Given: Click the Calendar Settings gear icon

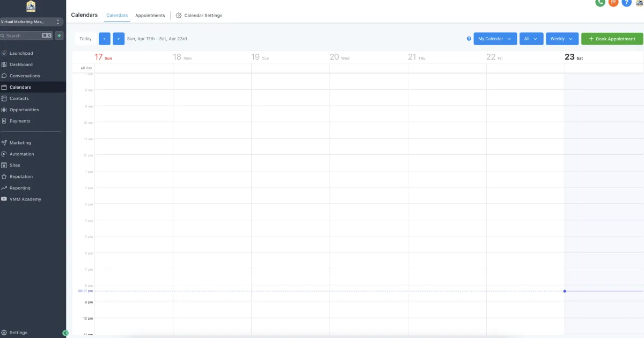Looking at the screenshot, I should (x=179, y=16).
